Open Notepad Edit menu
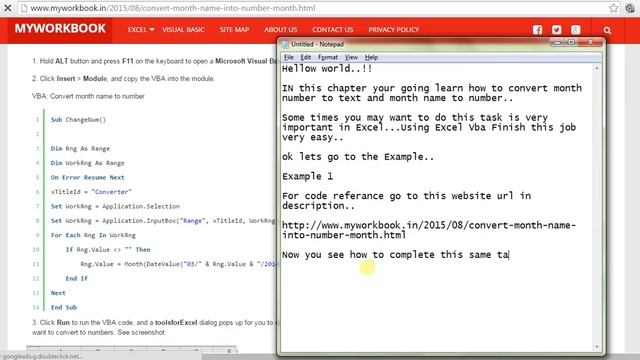This screenshot has width=640, height=360. pyautogui.click(x=306, y=57)
